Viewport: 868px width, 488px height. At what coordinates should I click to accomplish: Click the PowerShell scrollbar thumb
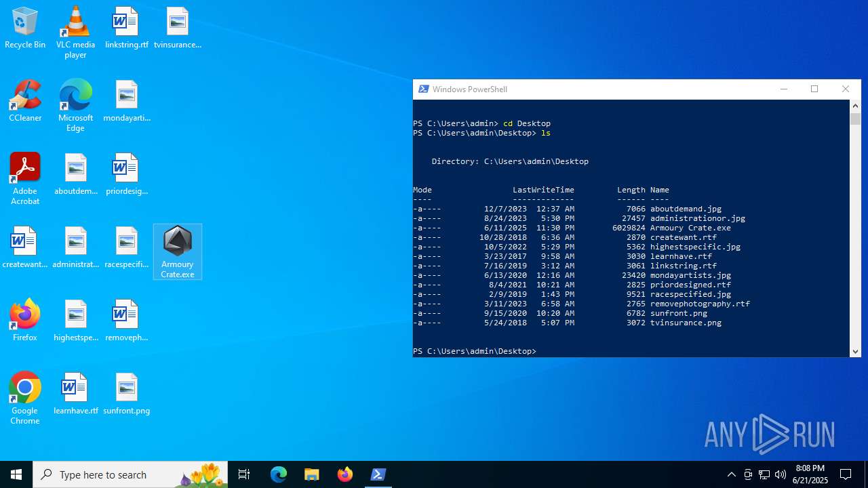point(855,119)
